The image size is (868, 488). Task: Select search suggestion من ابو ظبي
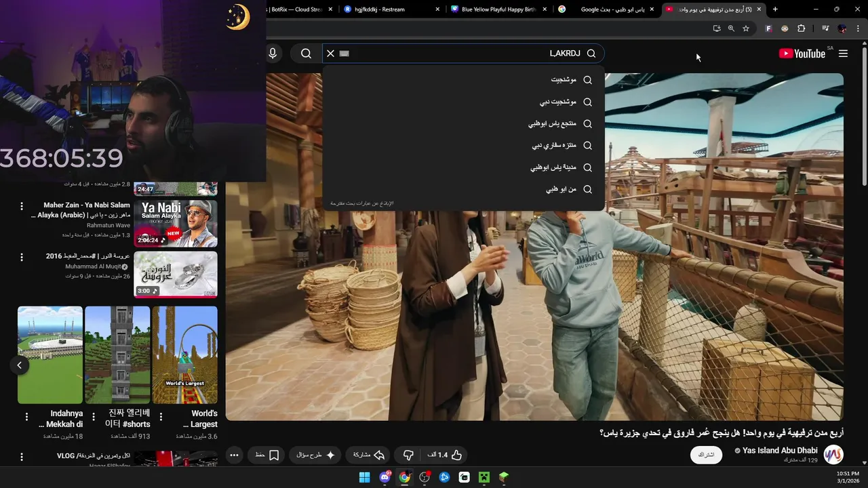tap(463, 190)
